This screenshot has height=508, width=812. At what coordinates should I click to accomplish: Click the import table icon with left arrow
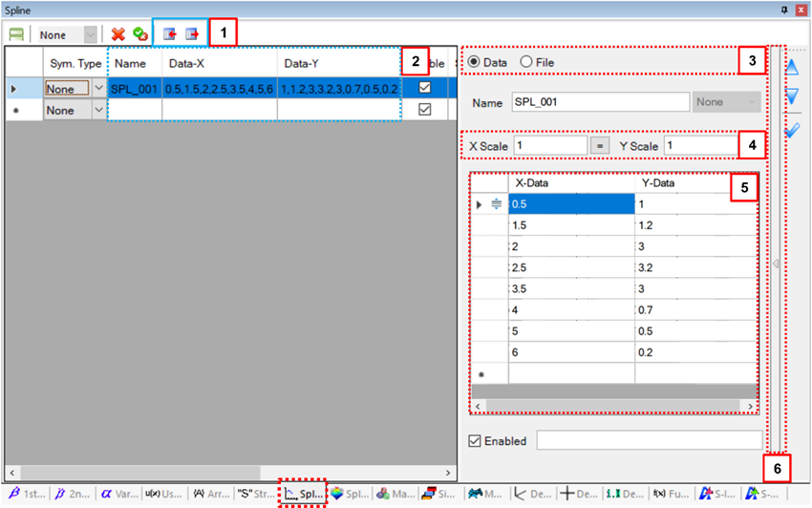[169, 34]
